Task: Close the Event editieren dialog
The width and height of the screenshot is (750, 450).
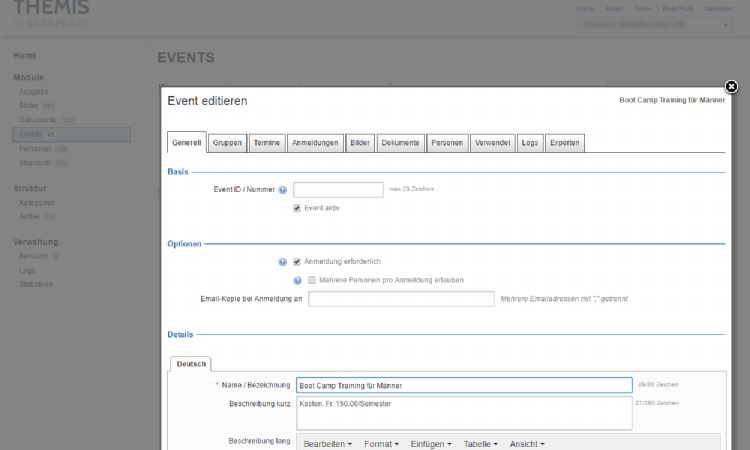Action: point(731,87)
